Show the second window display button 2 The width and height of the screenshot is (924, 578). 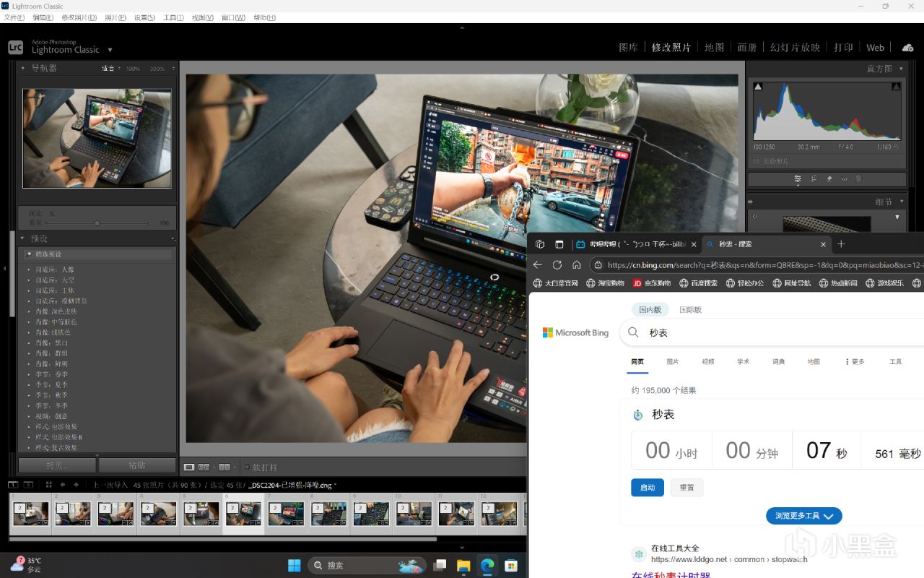coord(29,485)
